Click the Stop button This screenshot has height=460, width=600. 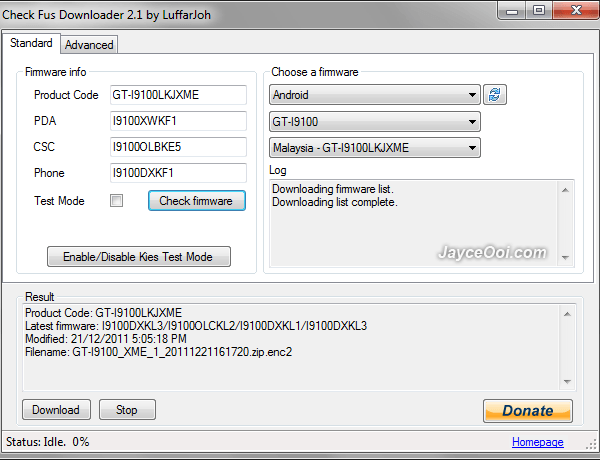tap(127, 410)
